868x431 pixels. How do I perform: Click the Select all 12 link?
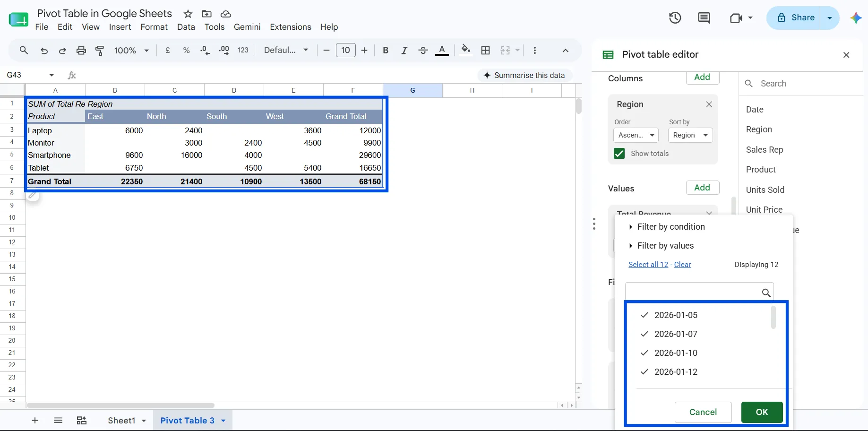[648, 265]
